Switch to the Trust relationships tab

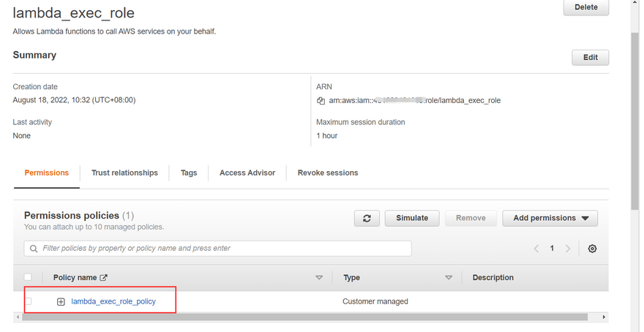pyautogui.click(x=124, y=173)
